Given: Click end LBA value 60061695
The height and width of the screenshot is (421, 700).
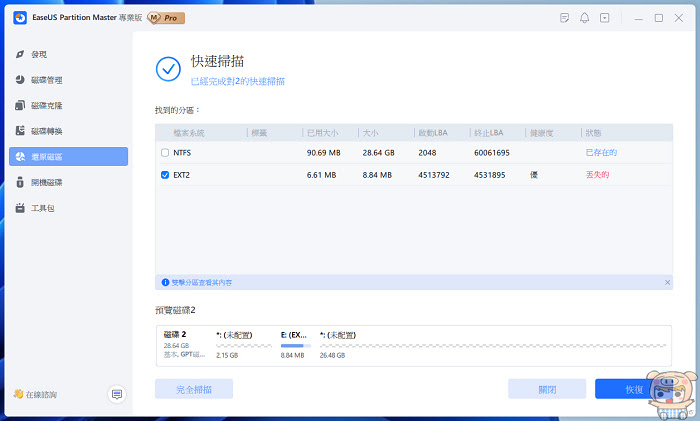Looking at the screenshot, I should tap(492, 153).
